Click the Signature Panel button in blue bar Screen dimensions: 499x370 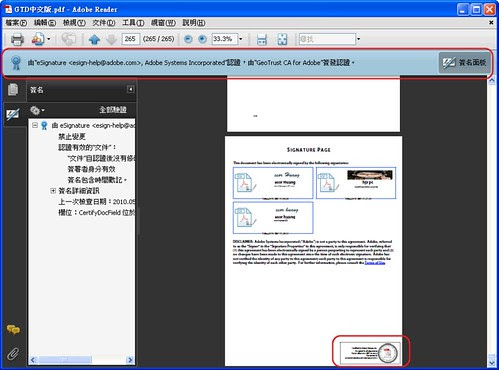point(464,62)
